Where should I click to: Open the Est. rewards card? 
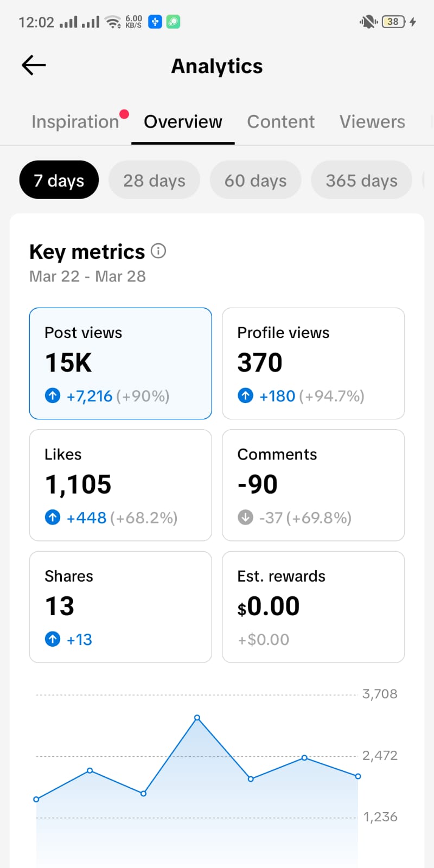tap(314, 607)
